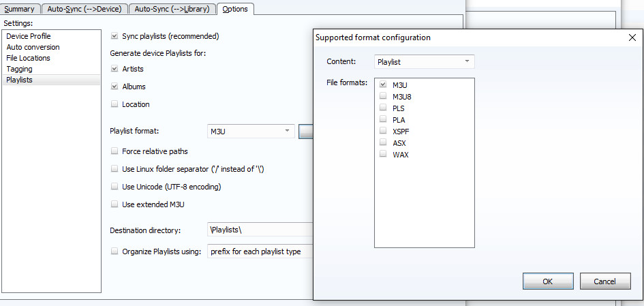Open the Organize Playlists using dropdown
This screenshot has width=644, height=306.
click(259, 251)
